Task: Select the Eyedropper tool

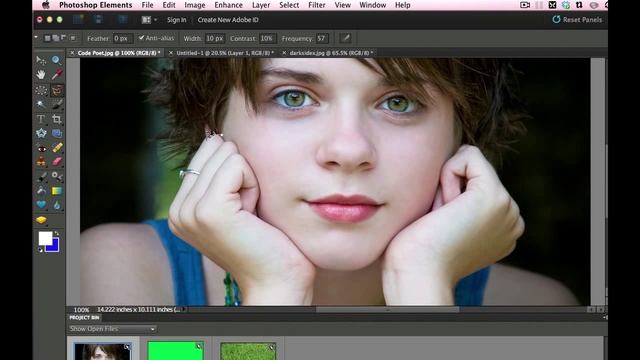Action: point(57,75)
